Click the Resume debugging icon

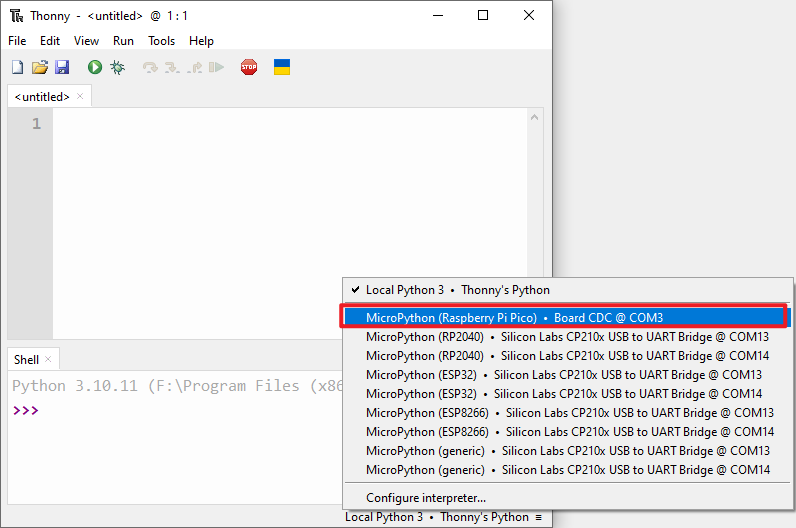[216, 67]
